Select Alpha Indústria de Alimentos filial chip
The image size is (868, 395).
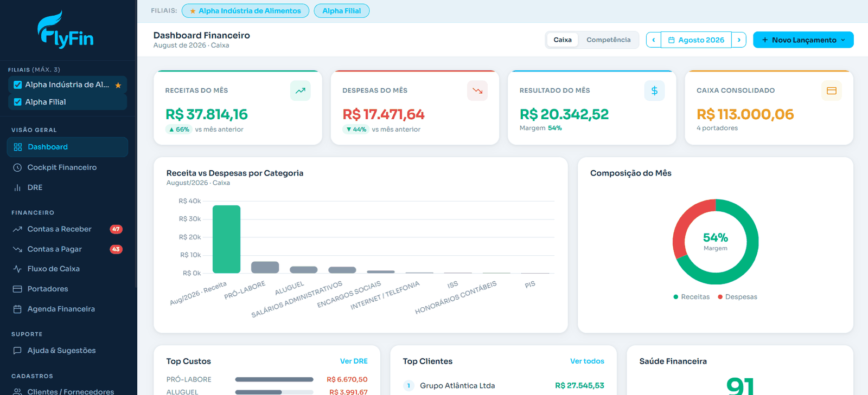coord(245,11)
